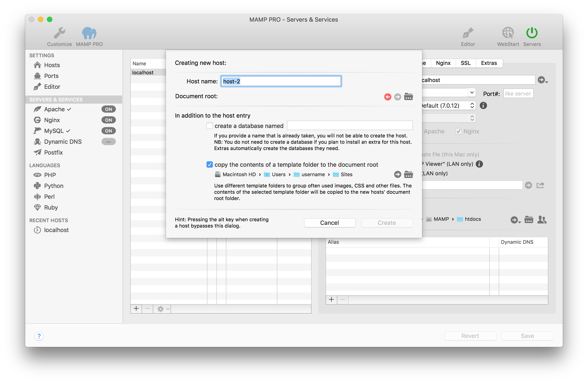This screenshot has width=588, height=383.
Task: Open document root permissions users icon
Action: coord(542,219)
